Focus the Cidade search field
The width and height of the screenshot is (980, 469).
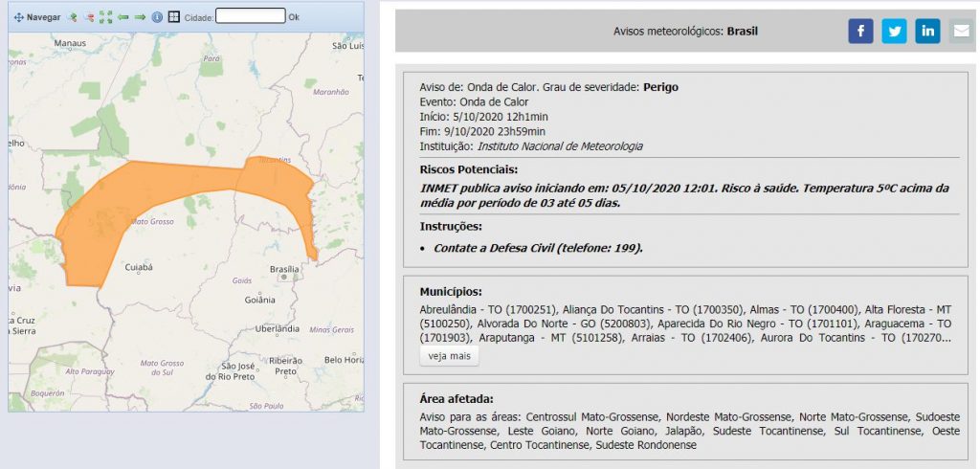click(x=250, y=16)
